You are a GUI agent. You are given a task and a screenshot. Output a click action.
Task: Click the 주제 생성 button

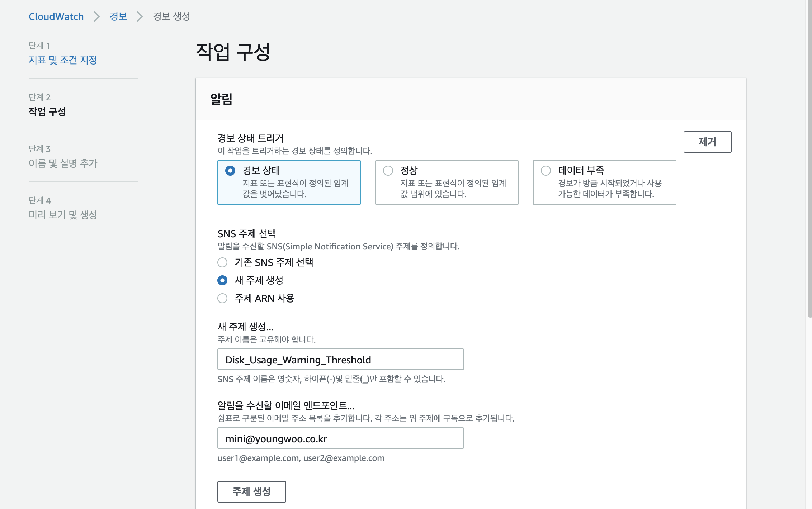[x=251, y=491]
